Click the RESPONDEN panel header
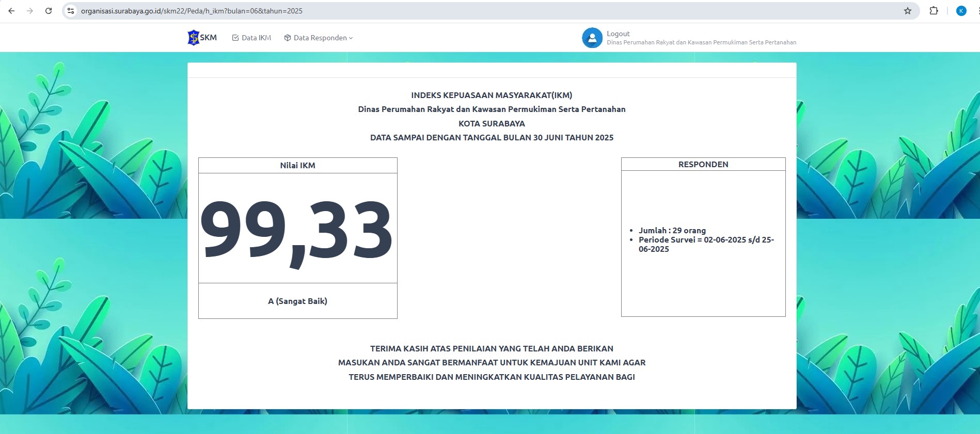The height and width of the screenshot is (434, 980). [703, 164]
